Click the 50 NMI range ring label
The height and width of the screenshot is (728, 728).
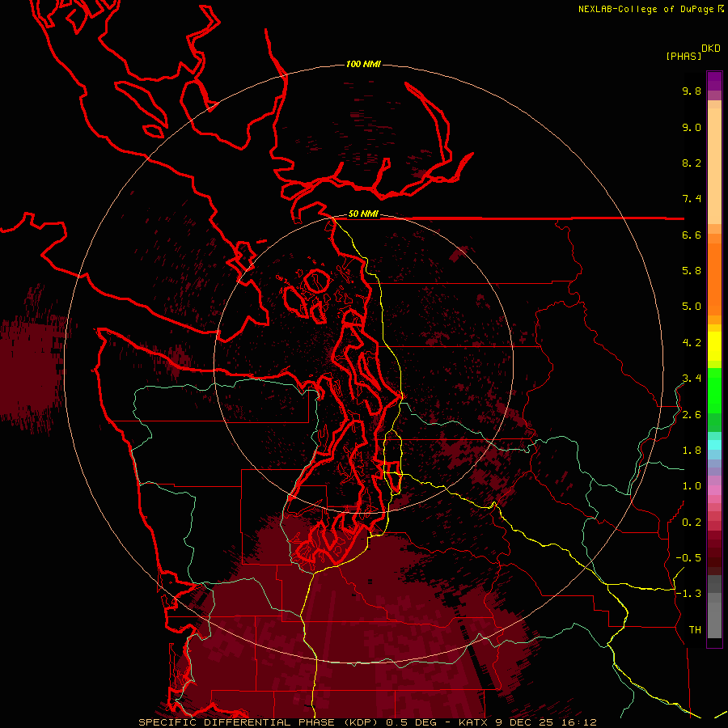[363, 214]
